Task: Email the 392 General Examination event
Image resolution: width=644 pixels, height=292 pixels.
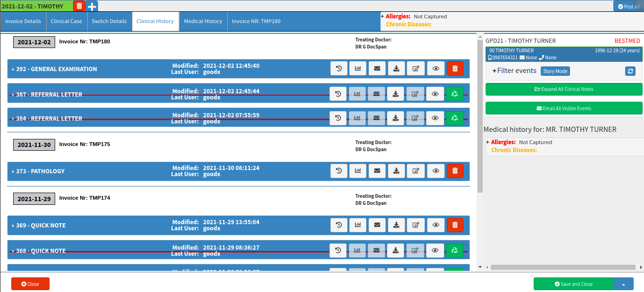Action: pyautogui.click(x=377, y=69)
